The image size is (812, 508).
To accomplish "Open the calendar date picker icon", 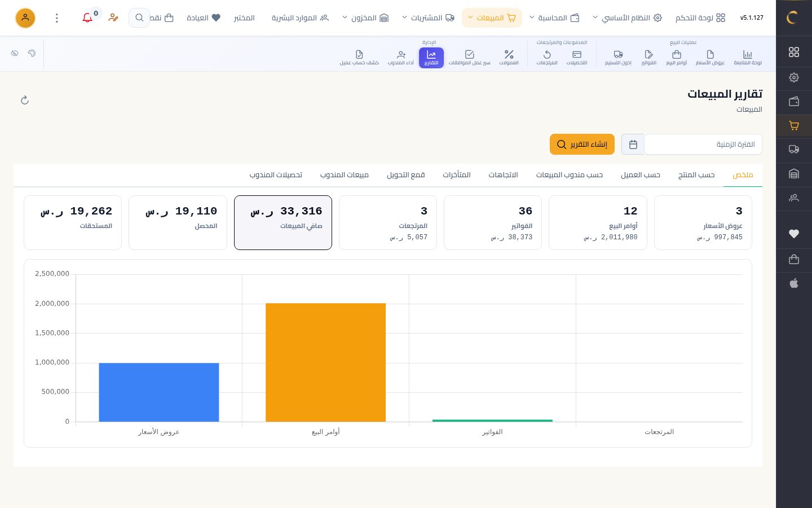I will [633, 144].
